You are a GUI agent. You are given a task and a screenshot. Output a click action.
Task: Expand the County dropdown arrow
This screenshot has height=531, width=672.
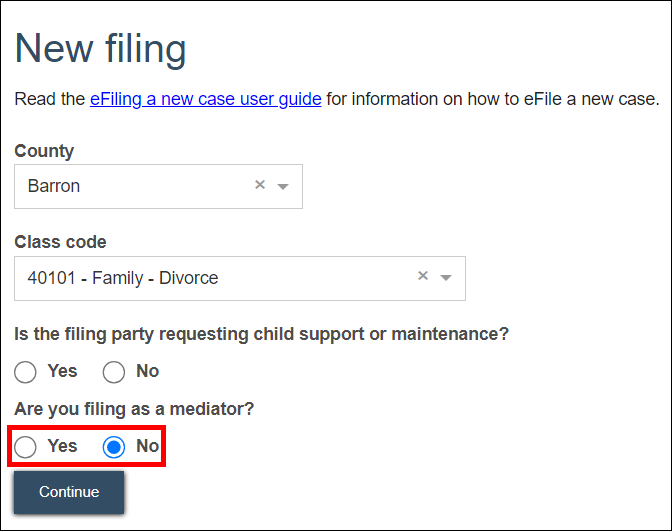tap(282, 186)
